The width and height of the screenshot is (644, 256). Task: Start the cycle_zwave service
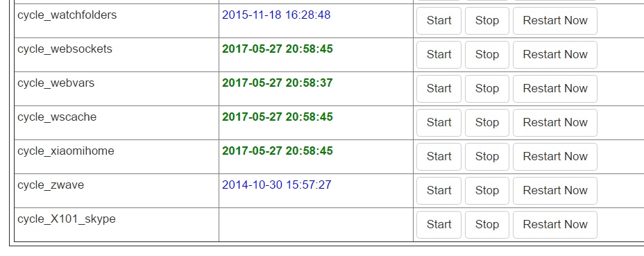439,191
